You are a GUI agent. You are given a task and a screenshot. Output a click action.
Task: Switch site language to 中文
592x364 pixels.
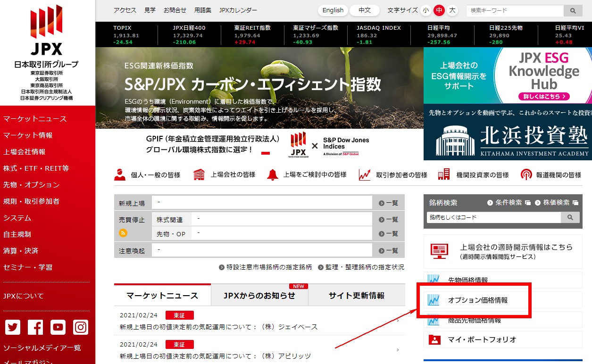(365, 10)
